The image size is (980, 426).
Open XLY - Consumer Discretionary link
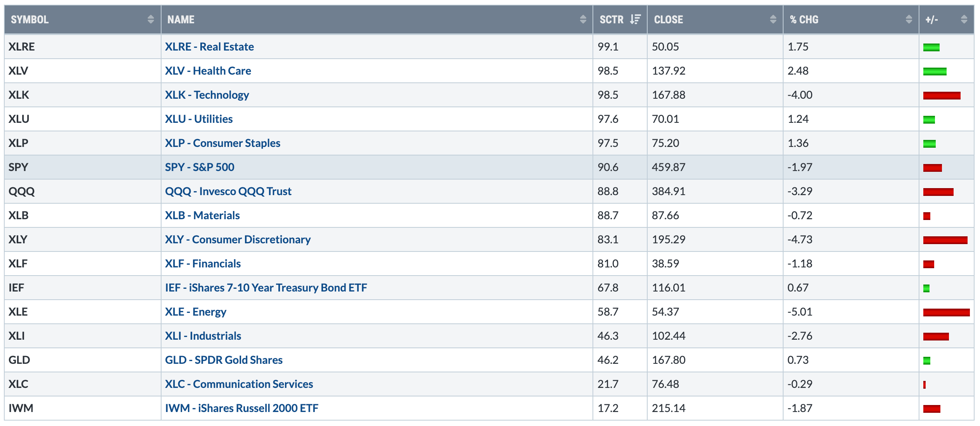238,239
